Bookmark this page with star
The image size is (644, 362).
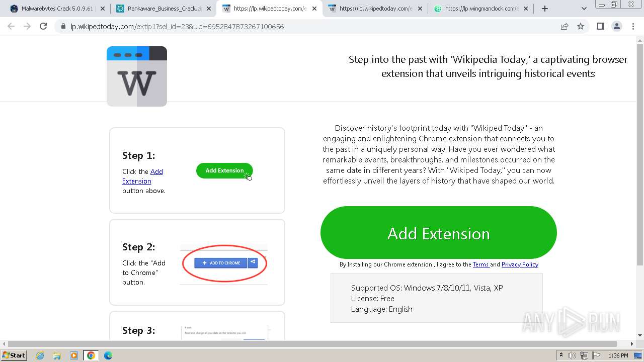(x=581, y=27)
